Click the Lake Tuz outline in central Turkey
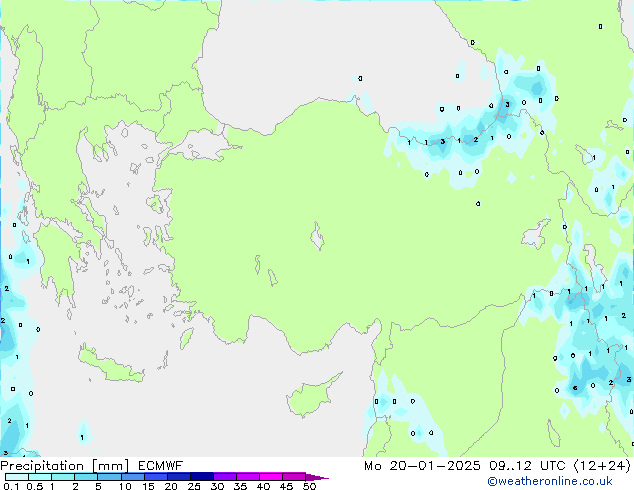This screenshot has height=490, width=634. tap(320, 240)
